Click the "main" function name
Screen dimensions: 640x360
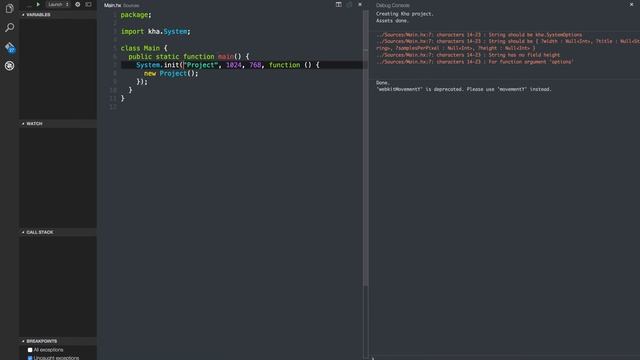(x=226, y=57)
